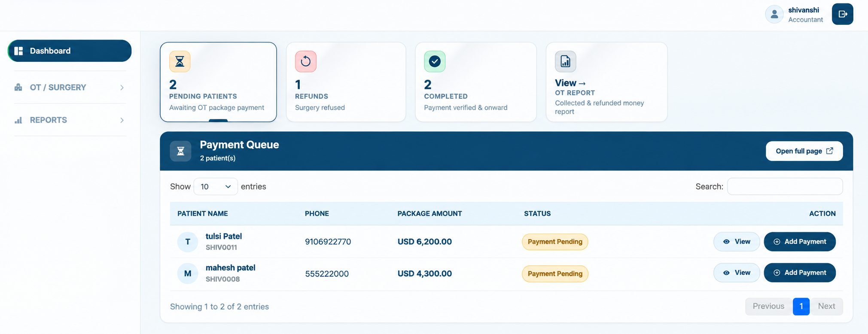Click mahesh patel's M avatar
This screenshot has height=334, width=868.
[x=188, y=273]
